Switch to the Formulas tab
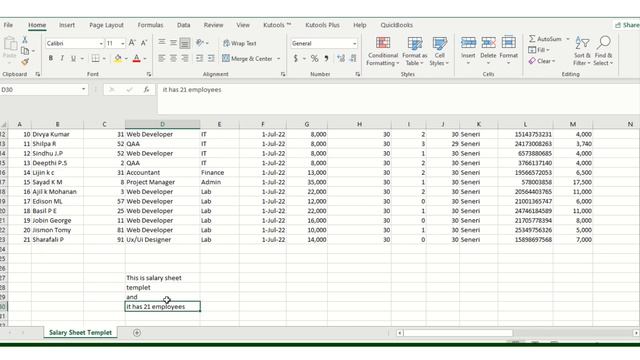640x360 pixels. click(x=150, y=25)
